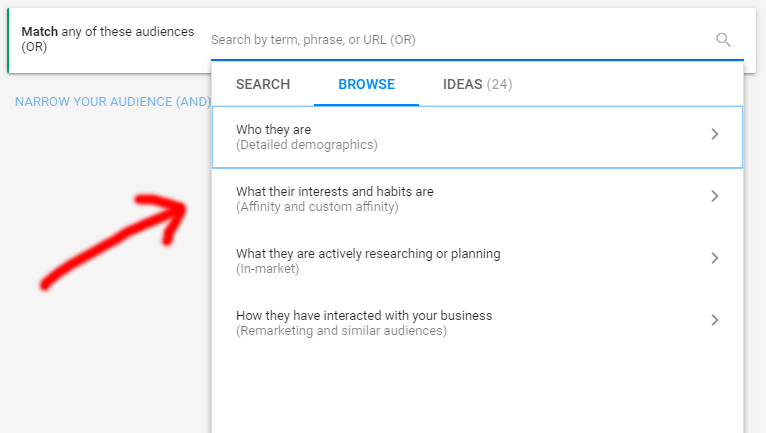The width and height of the screenshot is (766, 433).
Task: Expand the actively researching or planning chevron
Action: (x=714, y=258)
